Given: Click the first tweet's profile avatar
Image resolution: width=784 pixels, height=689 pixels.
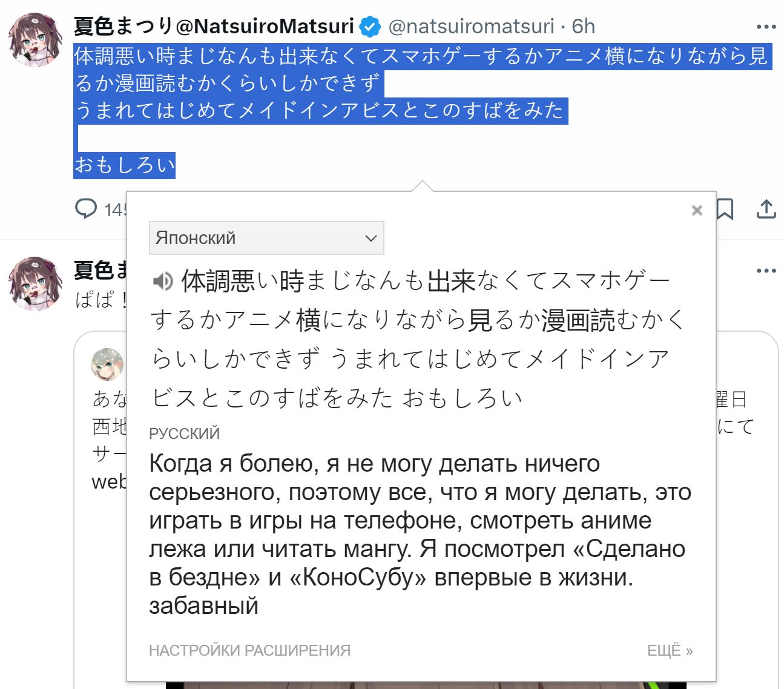Looking at the screenshot, I should coord(36,40).
